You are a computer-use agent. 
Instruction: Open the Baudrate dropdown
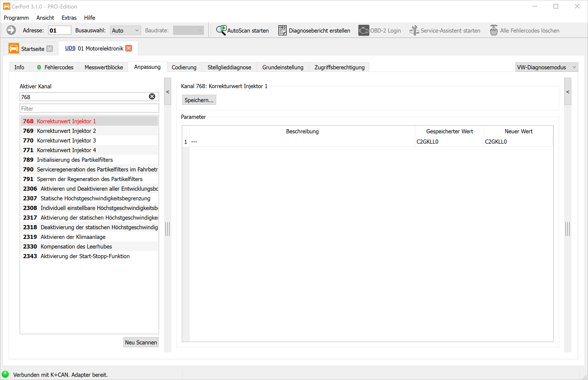point(188,30)
